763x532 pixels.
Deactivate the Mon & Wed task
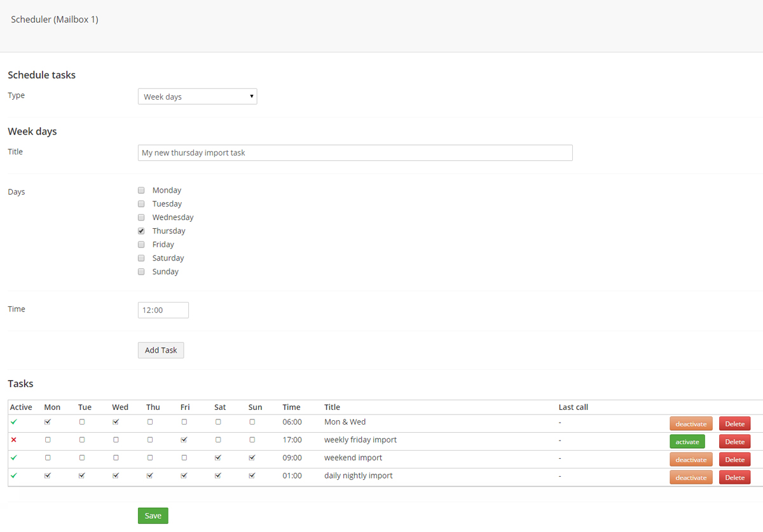click(691, 424)
